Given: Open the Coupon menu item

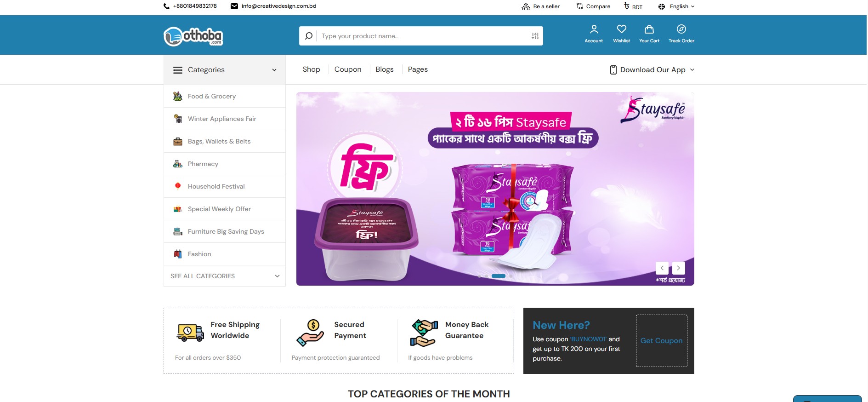Looking at the screenshot, I should pos(348,69).
